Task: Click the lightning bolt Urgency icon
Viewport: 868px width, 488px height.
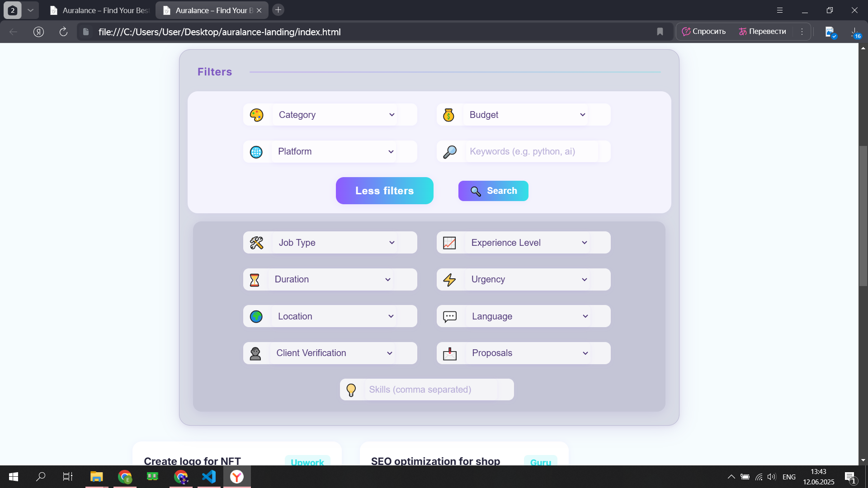Action: (x=449, y=280)
